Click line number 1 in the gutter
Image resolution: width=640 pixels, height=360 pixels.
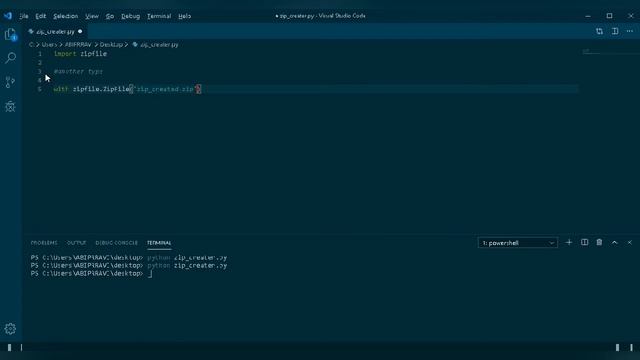[x=40, y=54]
